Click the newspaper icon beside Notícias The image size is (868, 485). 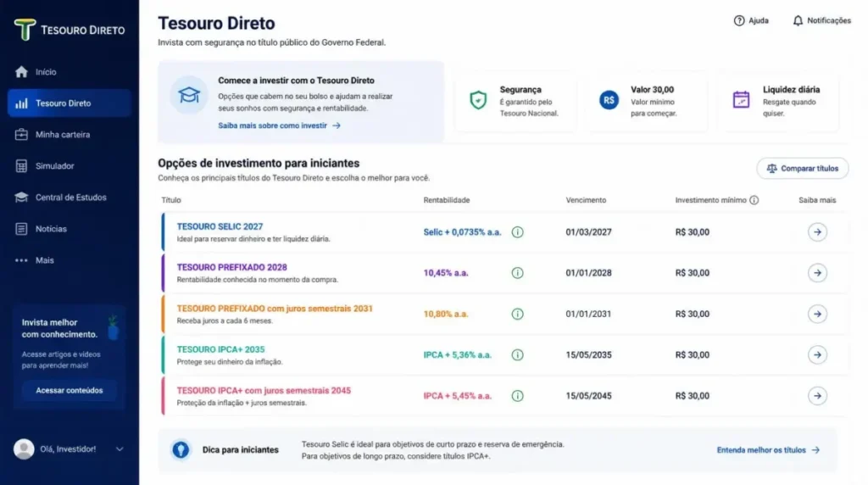[21, 229]
